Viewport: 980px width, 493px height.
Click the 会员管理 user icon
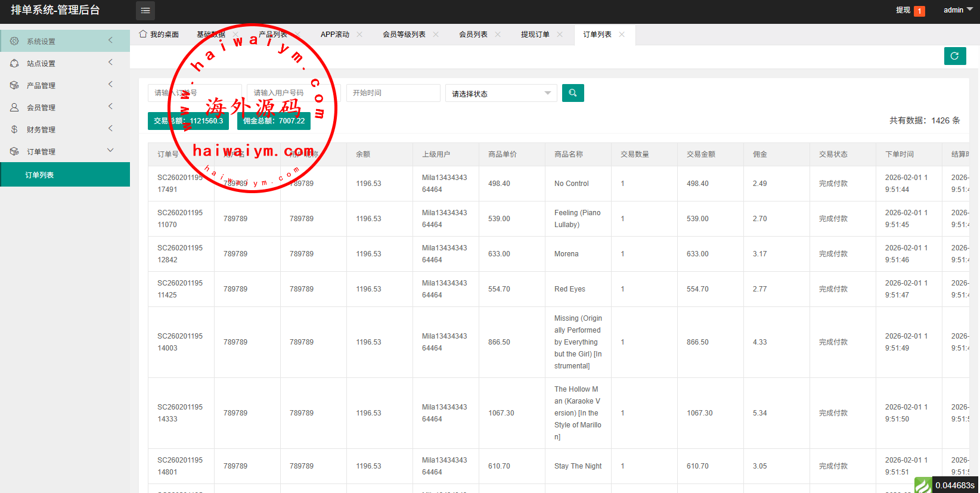pyautogui.click(x=14, y=107)
